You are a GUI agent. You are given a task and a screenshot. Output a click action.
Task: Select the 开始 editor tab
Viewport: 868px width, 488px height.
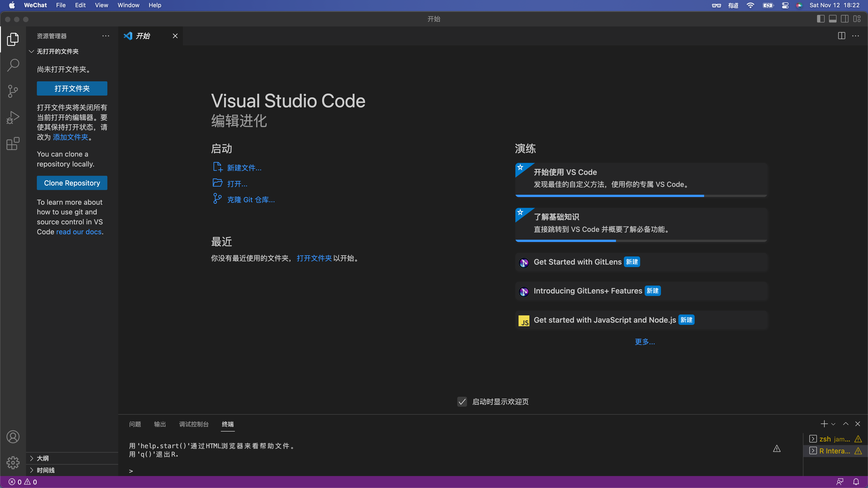[x=151, y=36]
